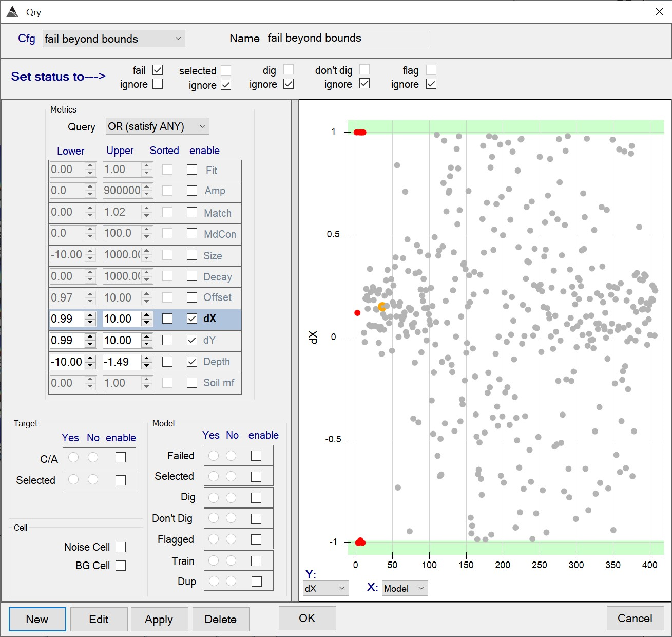Screen dimensions: 672x637
Task: Decrement the Depth lower bound spinner
Action: [90, 366]
